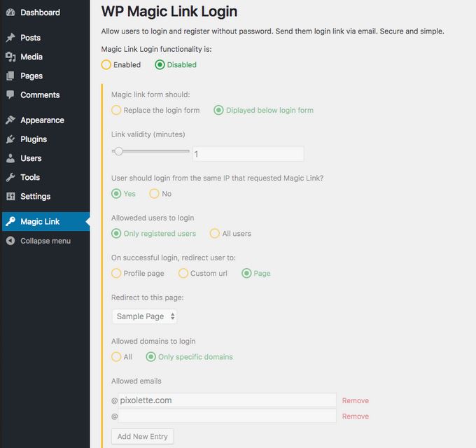476x448 pixels.
Task: Select the Disabled radio button
Action: pos(160,64)
